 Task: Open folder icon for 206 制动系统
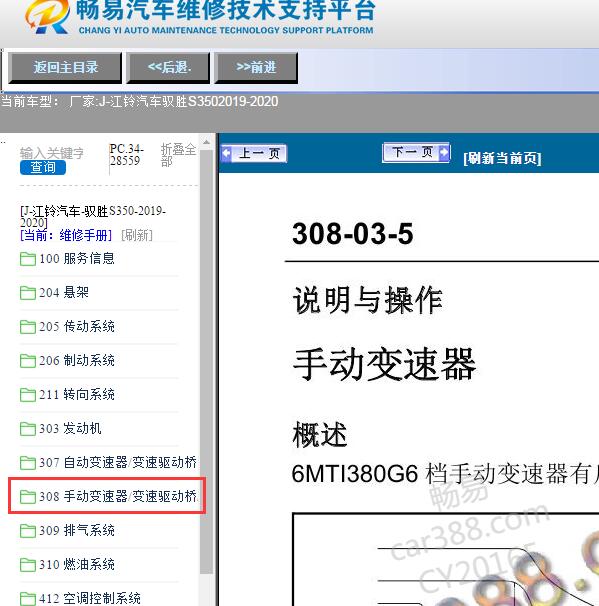(28, 361)
